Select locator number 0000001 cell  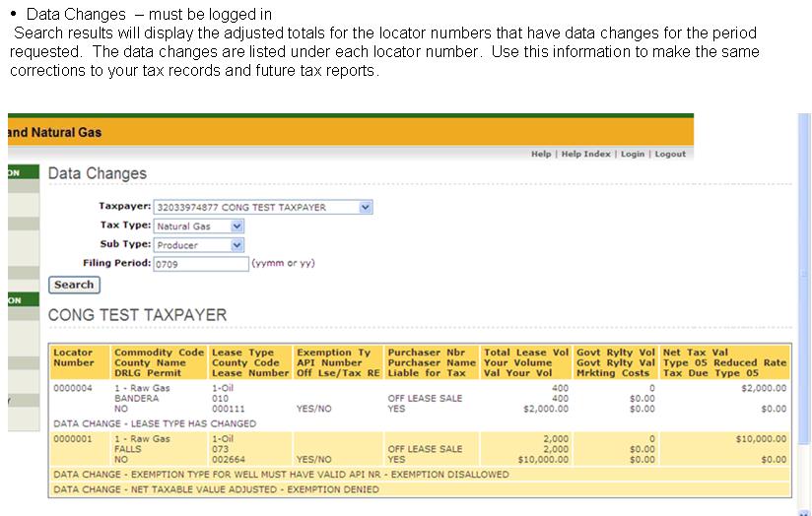(72, 438)
